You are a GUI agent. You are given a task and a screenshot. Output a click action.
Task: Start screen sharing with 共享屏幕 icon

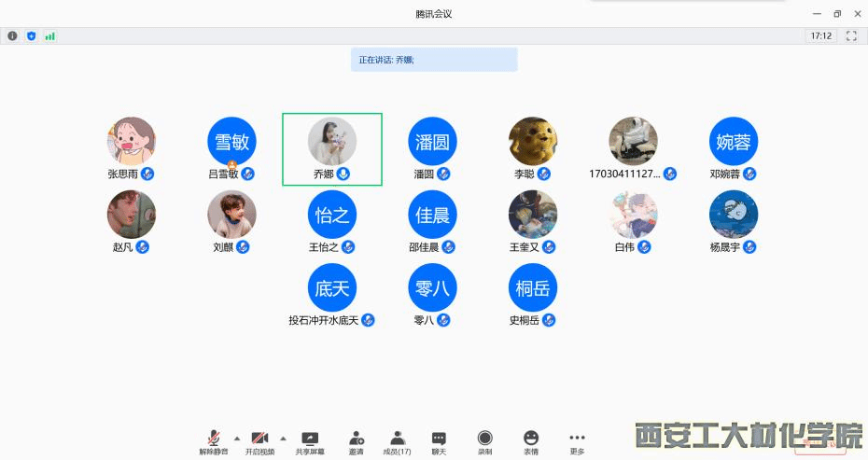click(310, 440)
